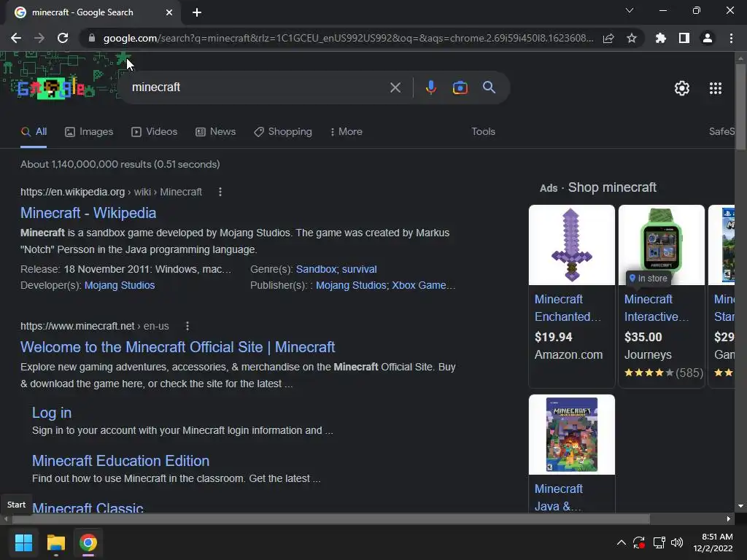Select the All results tab
This screenshot has width=747, height=560.
point(34,131)
